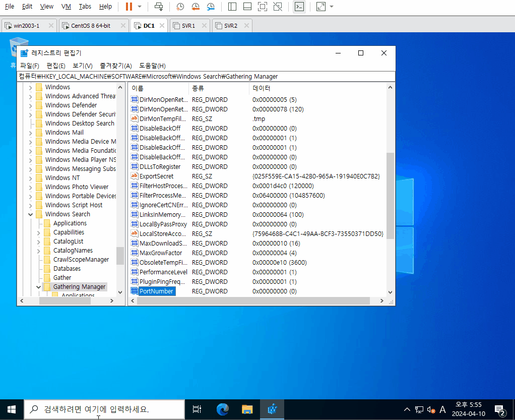Switch to the SVR2 tab
The height and width of the screenshot is (420, 515).
click(x=231, y=26)
